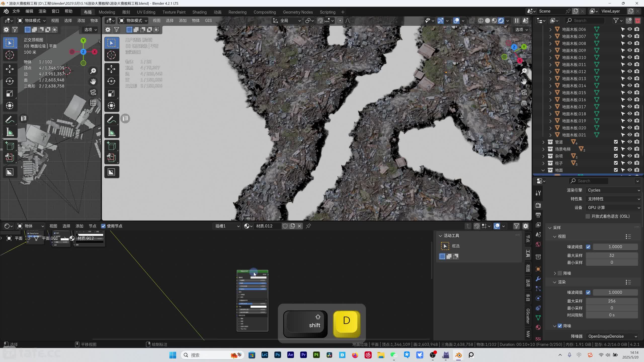Open the Modifier wrench properties tab
The image size is (644, 362).
(538, 279)
